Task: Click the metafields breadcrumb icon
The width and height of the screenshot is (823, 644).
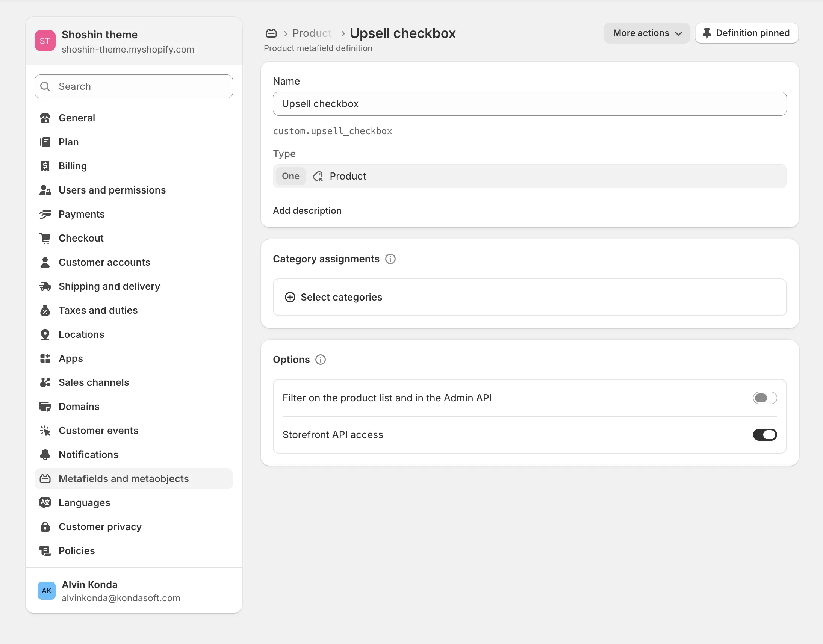Action: (x=271, y=33)
